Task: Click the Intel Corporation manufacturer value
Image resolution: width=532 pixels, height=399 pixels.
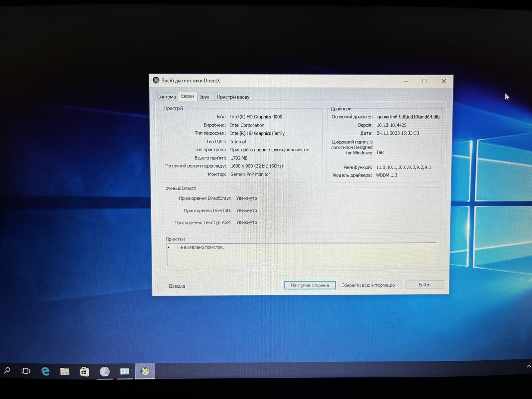Action: click(247, 125)
